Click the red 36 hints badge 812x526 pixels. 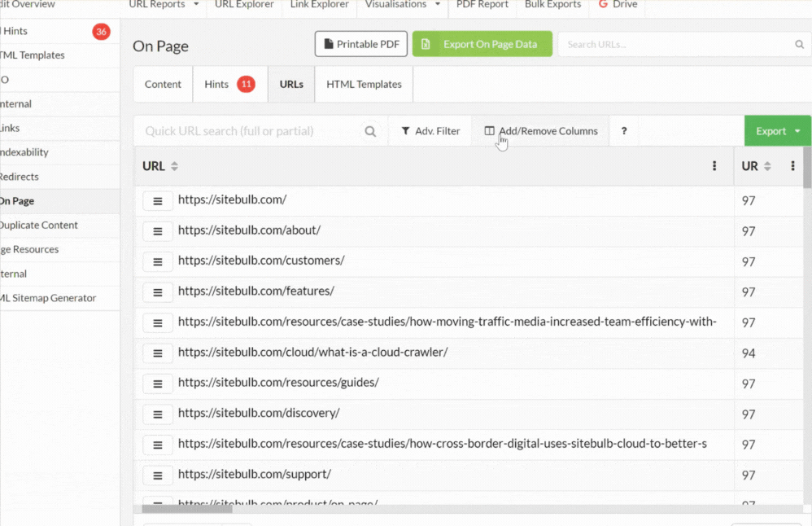(x=101, y=32)
